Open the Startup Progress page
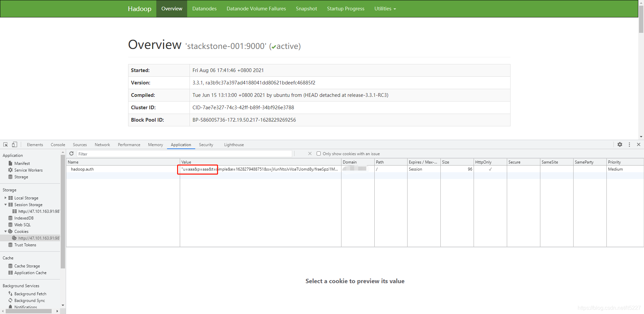644x314 pixels. coord(346,9)
